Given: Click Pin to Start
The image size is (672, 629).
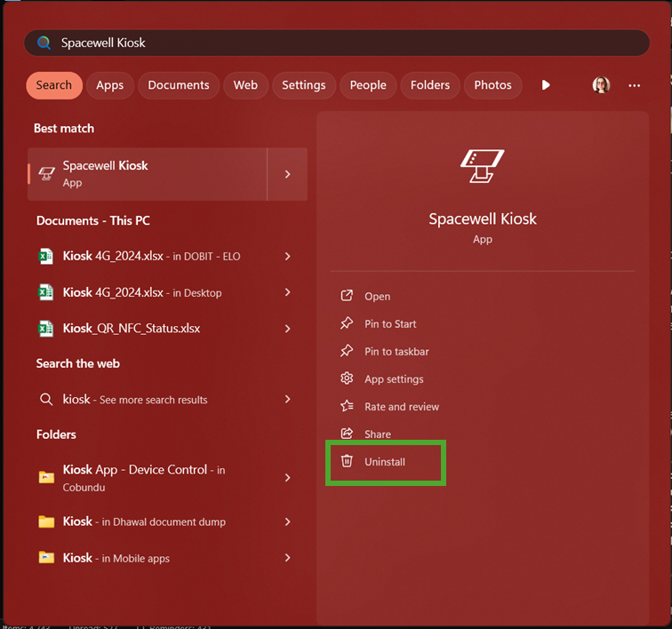Looking at the screenshot, I should pyautogui.click(x=390, y=324).
